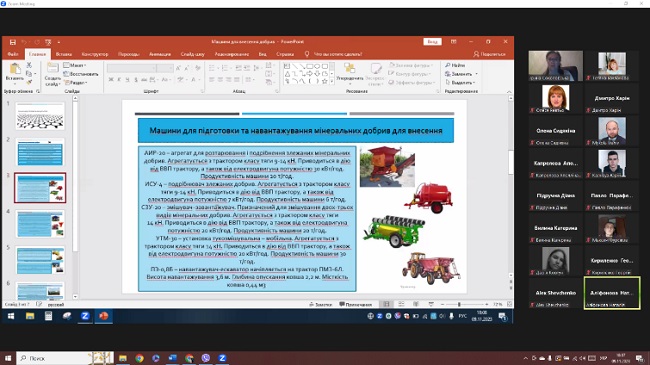
Task: Open the Insert (Вставка) ribbon tab
Action: [63, 54]
